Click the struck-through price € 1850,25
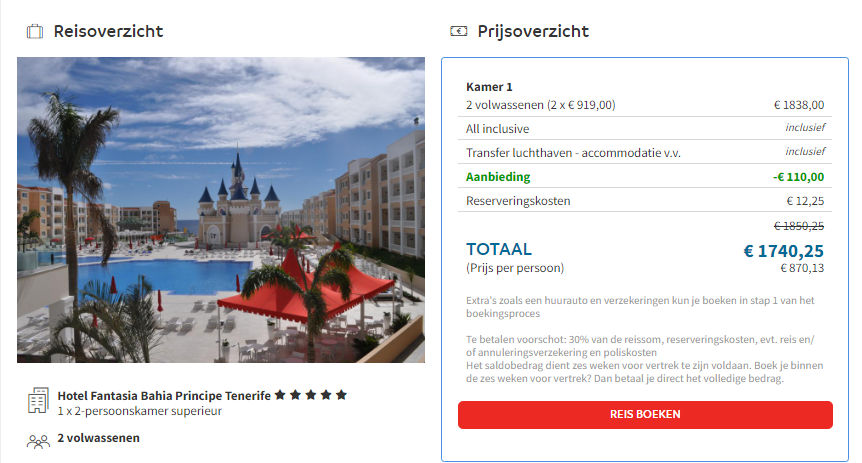Screen dimensions: 862x463 (799, 226)
